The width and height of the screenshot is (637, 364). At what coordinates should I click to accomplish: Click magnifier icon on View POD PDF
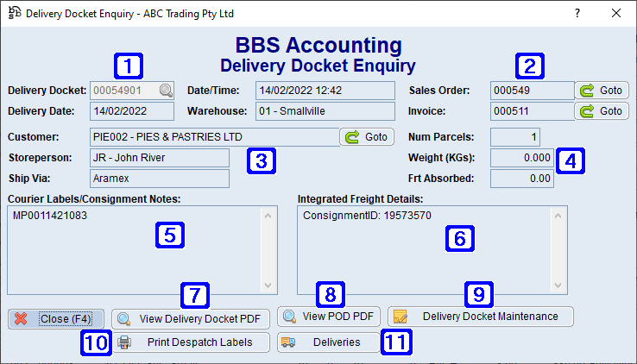290,317
